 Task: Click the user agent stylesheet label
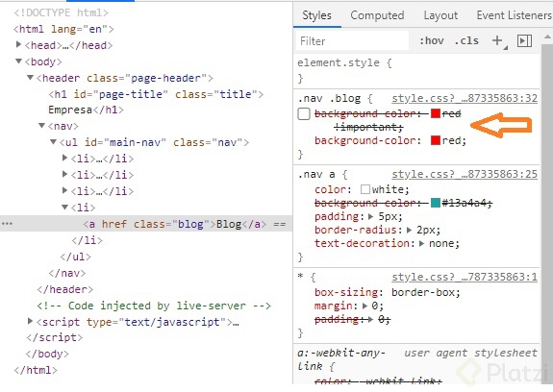[x=471, y=353]
